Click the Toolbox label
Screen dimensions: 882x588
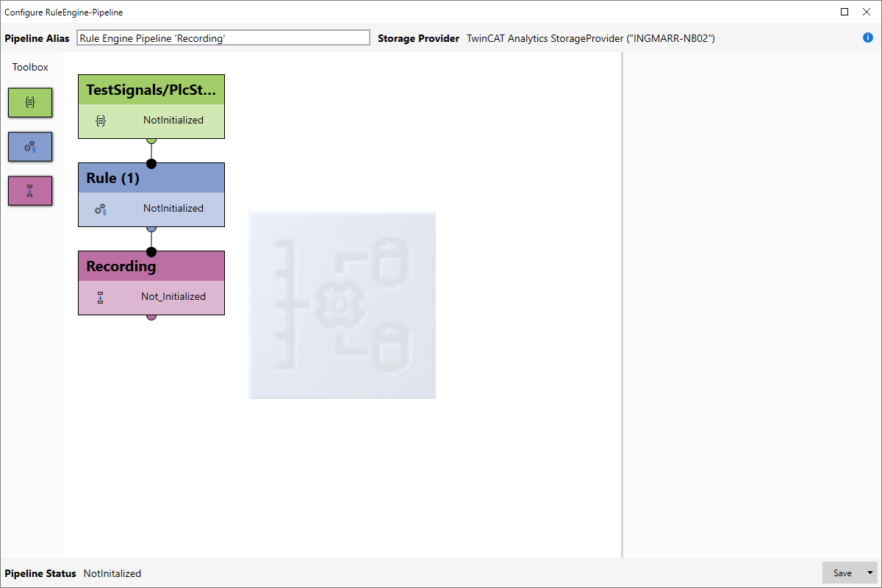click(x=30, y=67)
